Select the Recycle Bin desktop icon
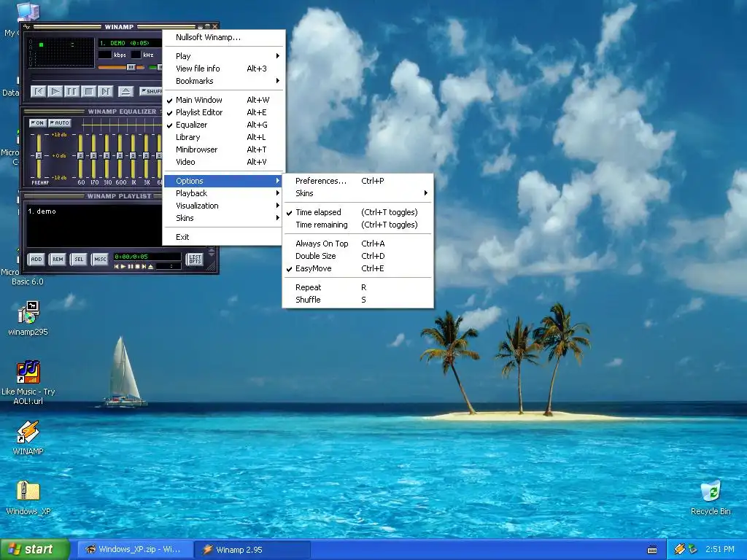The image size is (747, 560). 711,497
